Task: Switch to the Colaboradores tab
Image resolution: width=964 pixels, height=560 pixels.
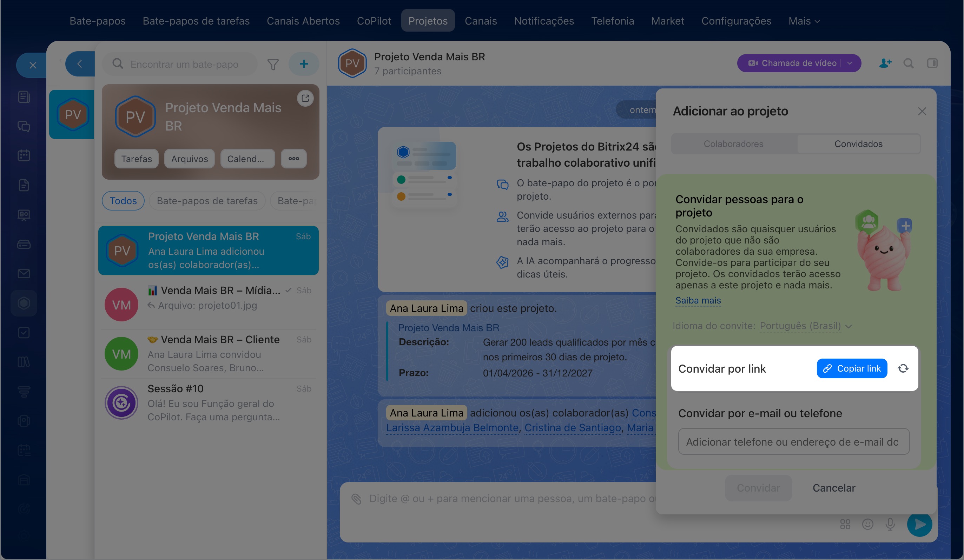Action: 733,144
